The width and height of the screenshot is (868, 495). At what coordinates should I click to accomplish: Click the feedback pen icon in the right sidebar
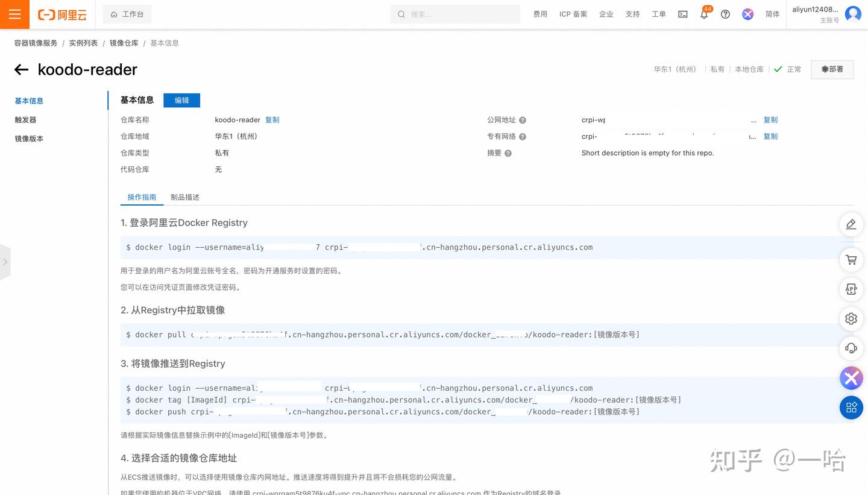(x=851, y=224)
